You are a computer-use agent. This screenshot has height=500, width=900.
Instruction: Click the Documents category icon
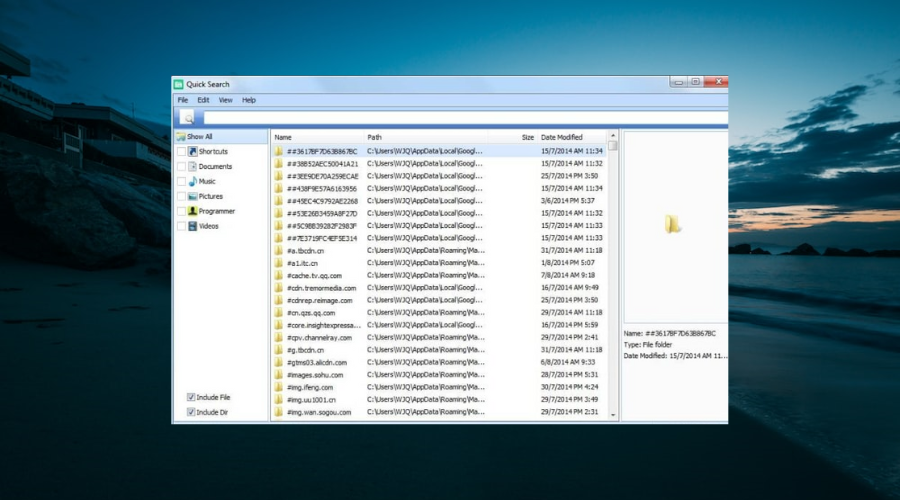(192, 166)
